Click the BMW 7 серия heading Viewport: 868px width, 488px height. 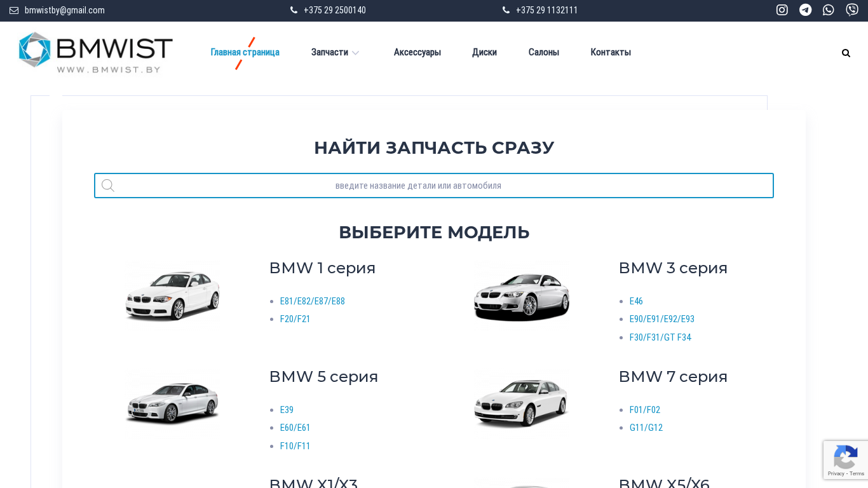click(673, 377)
